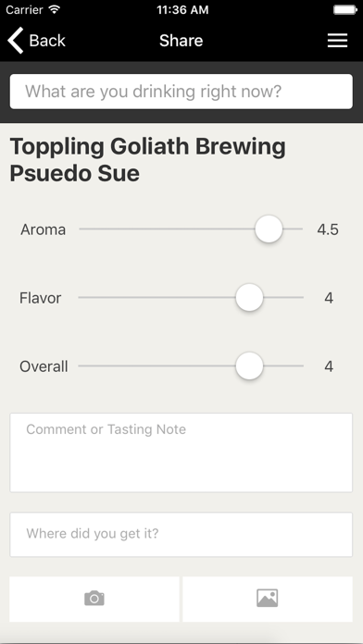The height and width of the screenshot is (644, 363).
Task: Click the Back label in navigation bar
Action: tap(47, 41)
